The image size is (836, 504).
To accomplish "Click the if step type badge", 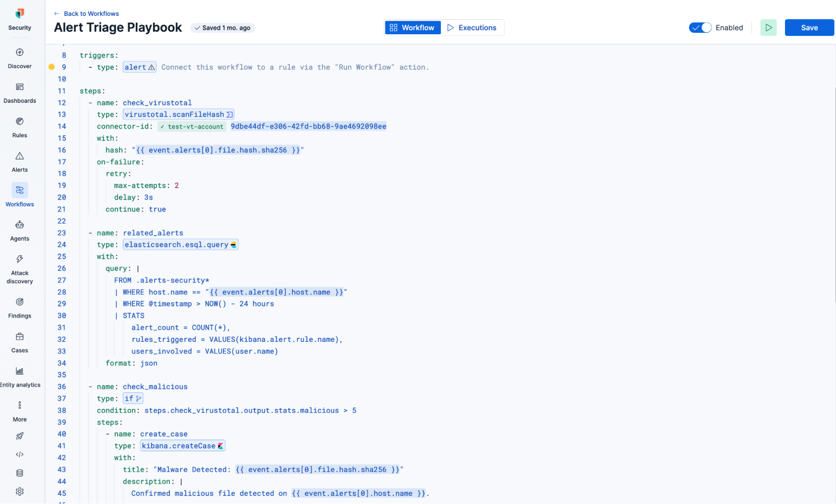I will pos(133,398).
